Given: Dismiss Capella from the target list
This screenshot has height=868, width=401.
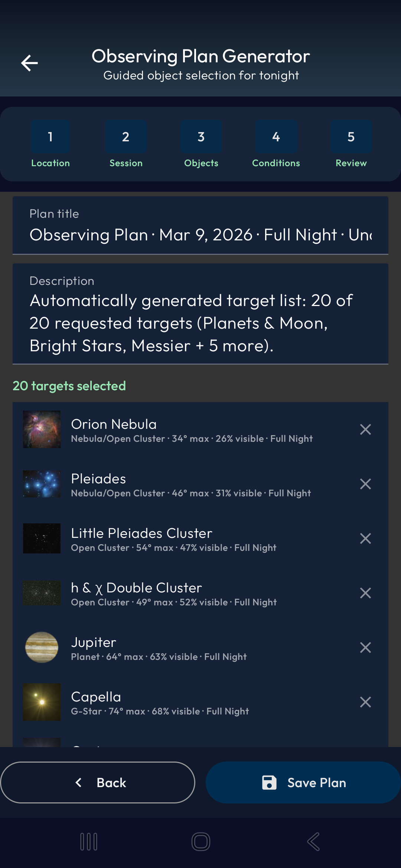Looking at the screenshot, I should tap(365, 702).
